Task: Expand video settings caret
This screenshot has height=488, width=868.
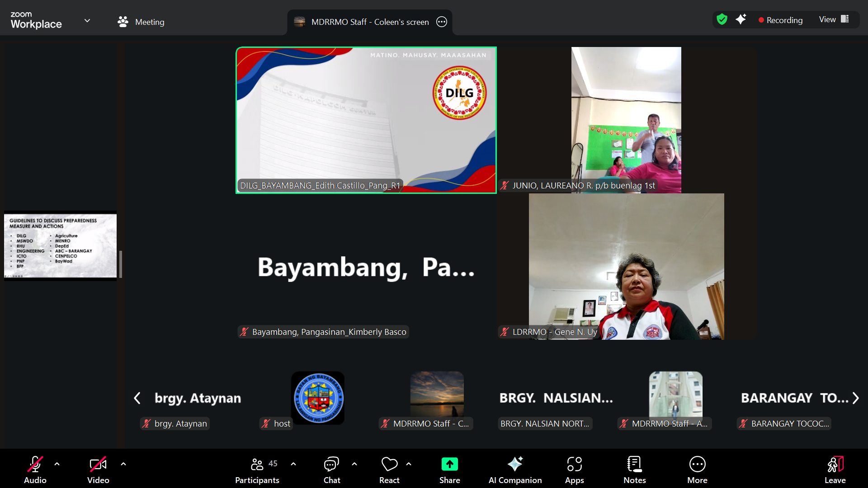Action: tap(123, 464)
